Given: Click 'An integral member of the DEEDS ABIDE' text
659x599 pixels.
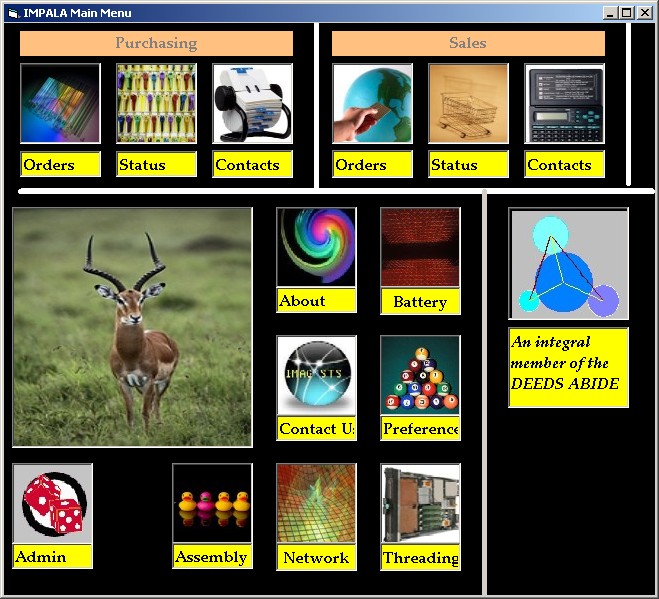Looking at the screenshot, I should click(x=569, y=368).
